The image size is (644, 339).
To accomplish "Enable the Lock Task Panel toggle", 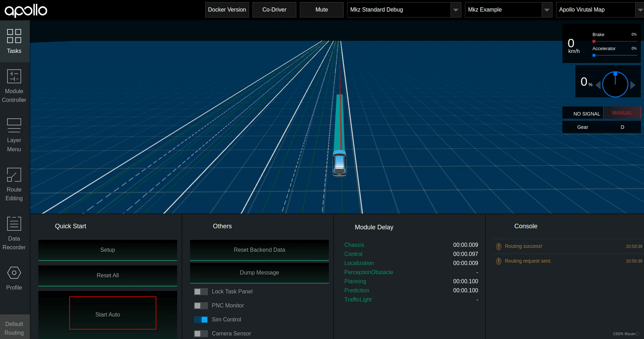I will pos(201,291).
